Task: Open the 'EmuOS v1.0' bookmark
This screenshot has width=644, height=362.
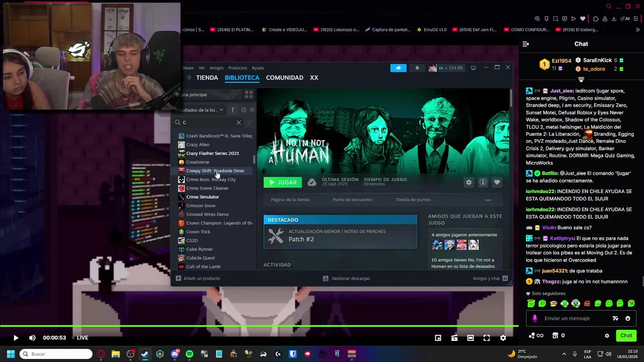Action: click(x=432, y=30)
